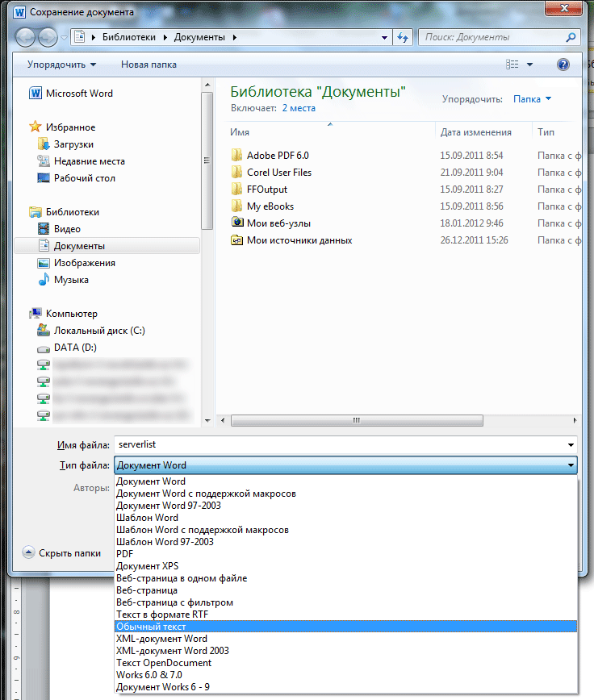Click the Локальный диск (C:) drive icon
594x700 pixels.
pos(44,331)
